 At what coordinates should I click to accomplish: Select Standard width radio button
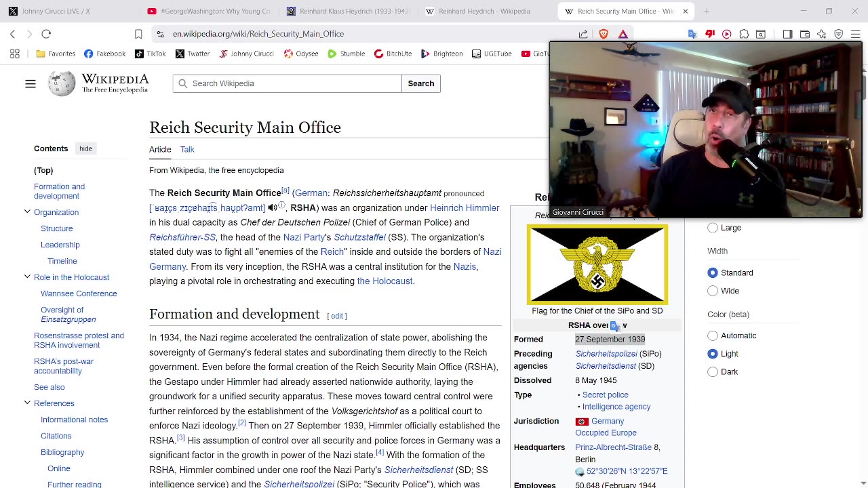point(713,272)
